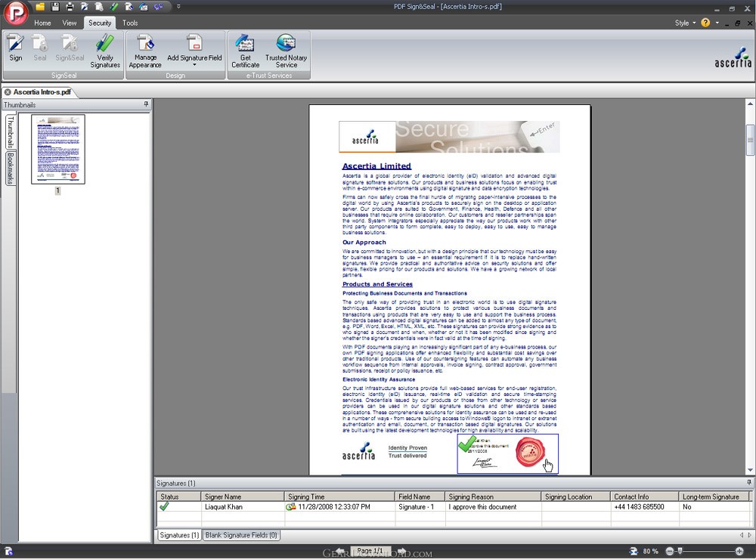Image resolution: width=756 pixels, height=560 pixels.
Task: Click the zoom slider handle in status bar
Action: coord(680,551)
